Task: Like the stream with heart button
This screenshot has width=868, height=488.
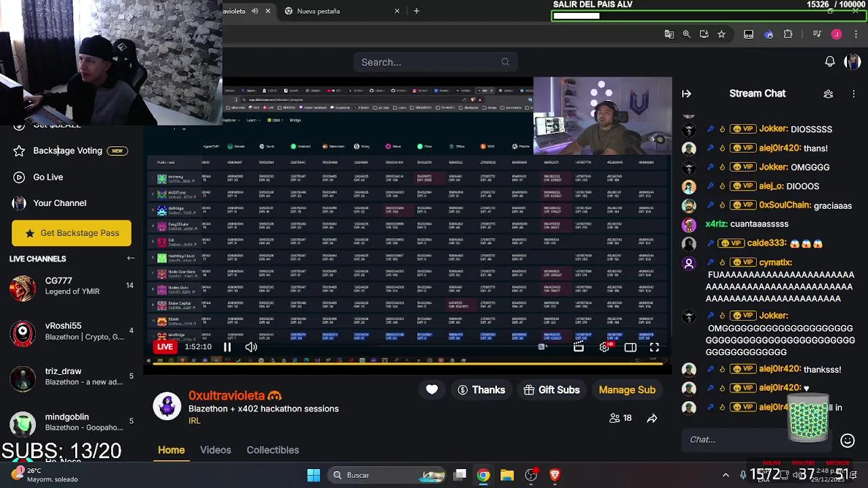Action: click(x=432, y=390)
